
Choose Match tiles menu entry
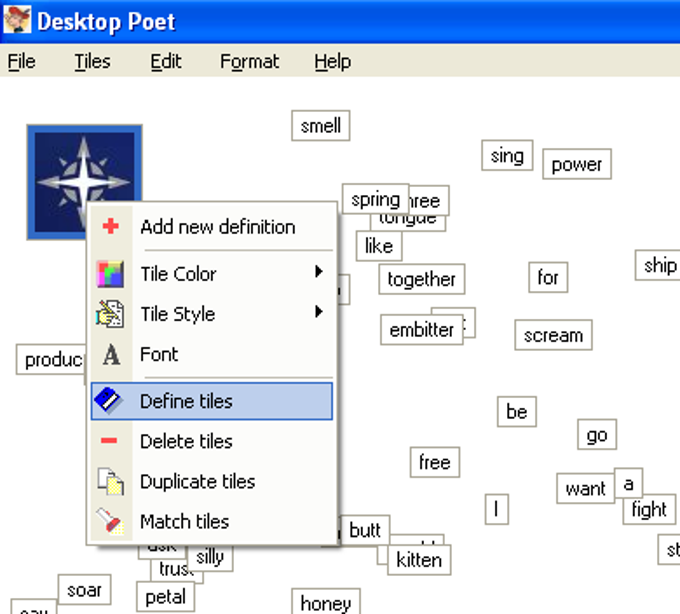click(212, 521)
